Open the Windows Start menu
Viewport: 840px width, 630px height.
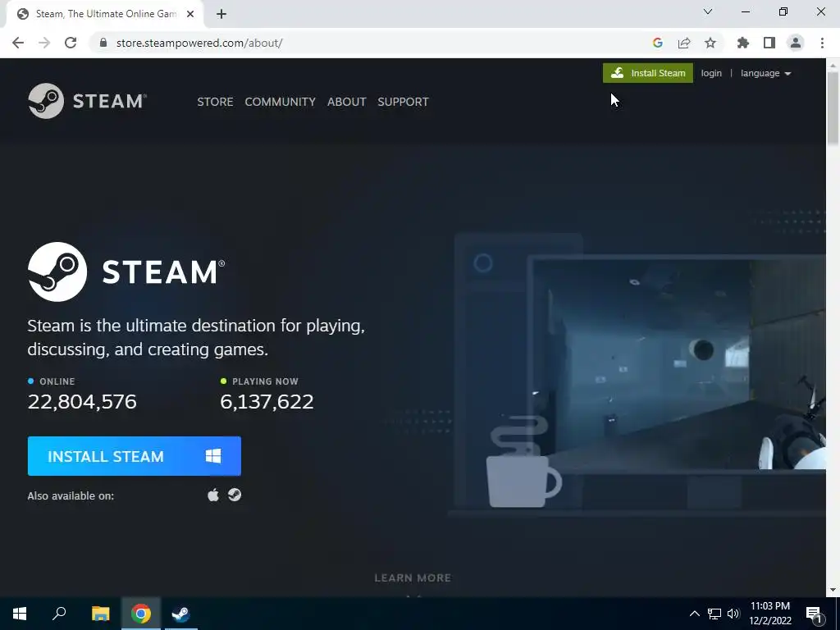point(20,614)
